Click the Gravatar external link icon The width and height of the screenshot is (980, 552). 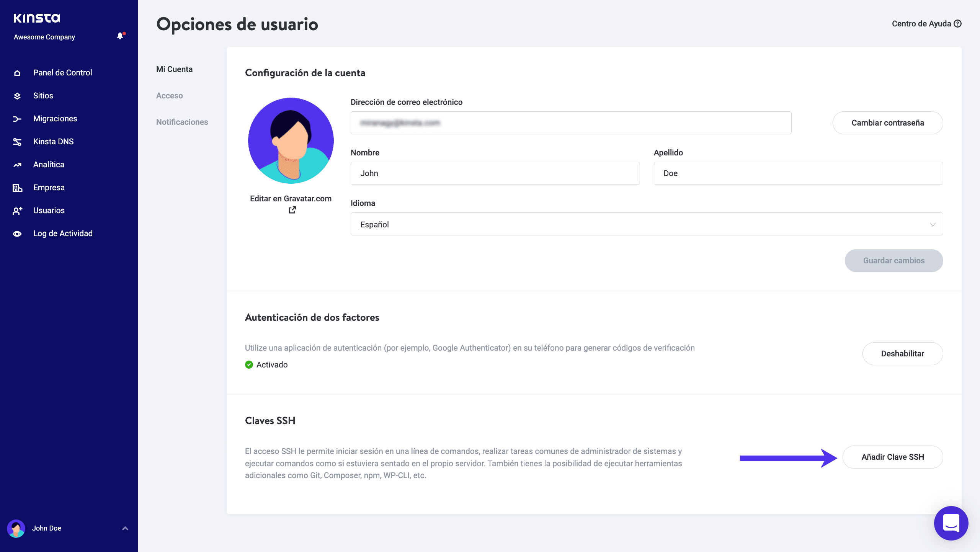(292, 210)
